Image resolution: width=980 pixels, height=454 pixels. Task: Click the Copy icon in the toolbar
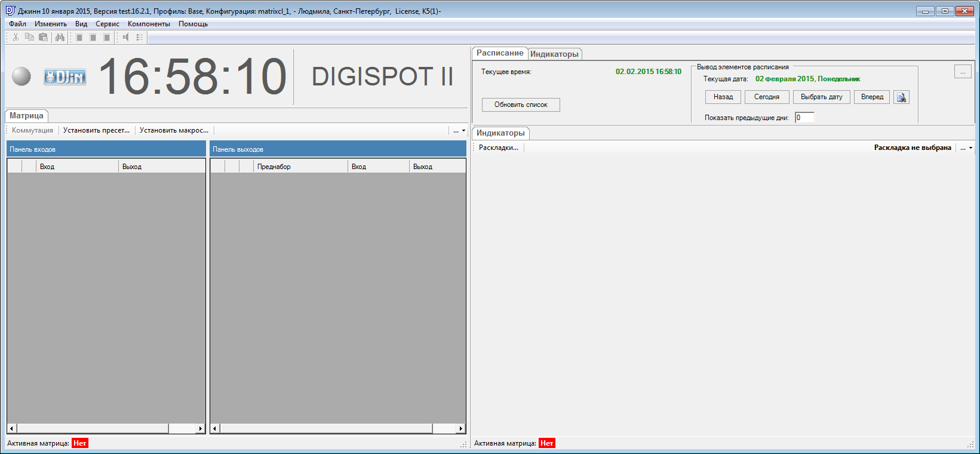coord(29,37)
